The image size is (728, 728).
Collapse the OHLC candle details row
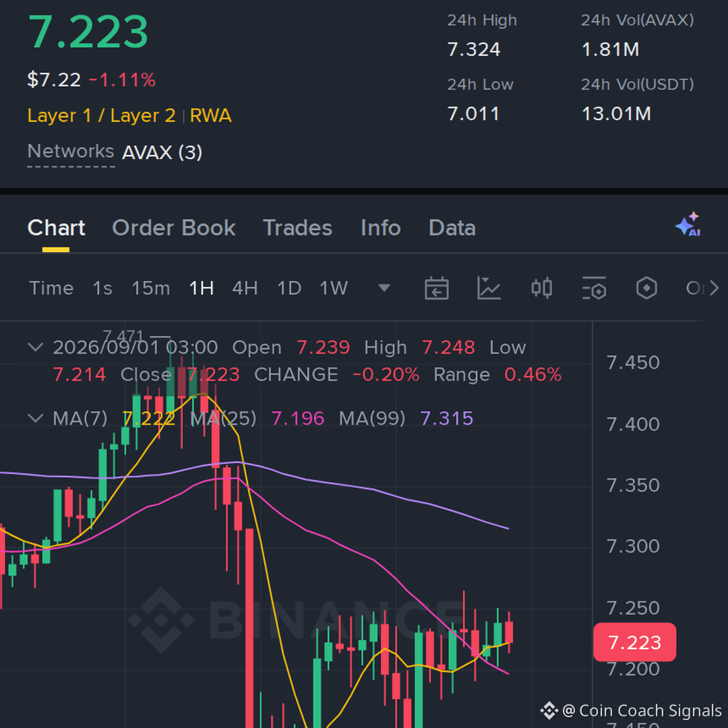pyautogui.click(x=36, y=347)
